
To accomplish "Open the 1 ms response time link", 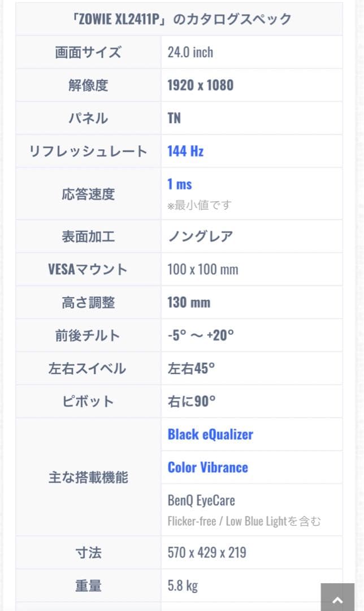I will [180, 184].
